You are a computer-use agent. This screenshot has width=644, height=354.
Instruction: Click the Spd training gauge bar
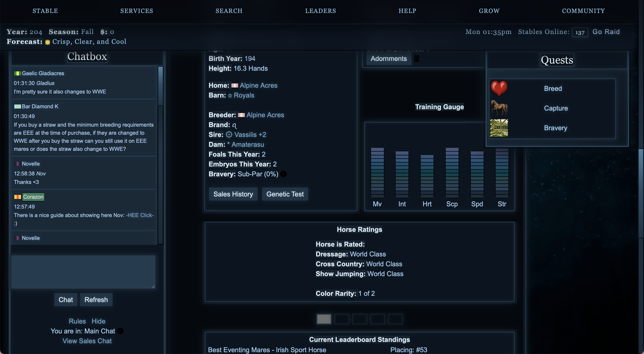tap(477, 174)
